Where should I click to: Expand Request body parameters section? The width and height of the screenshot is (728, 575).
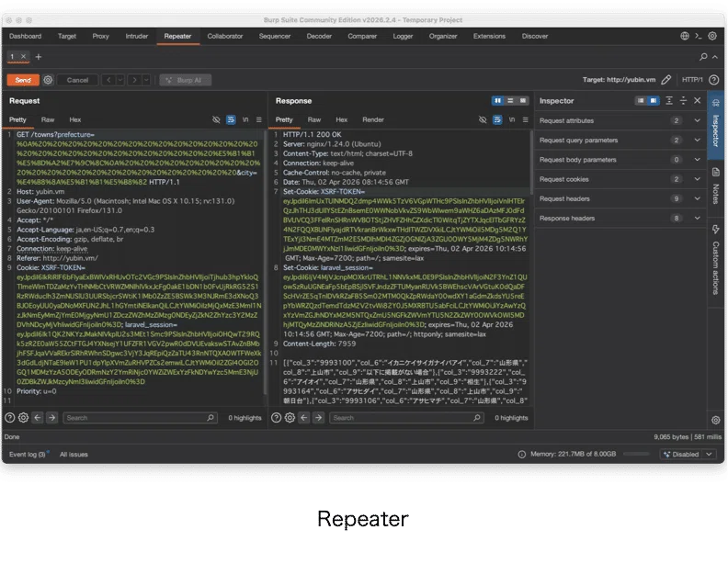pos(620,160)
